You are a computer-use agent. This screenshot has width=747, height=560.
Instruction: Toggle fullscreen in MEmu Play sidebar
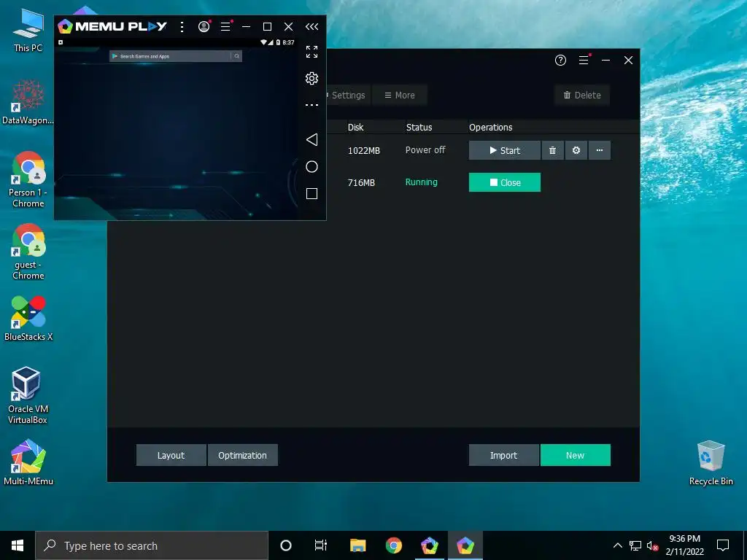pyautogui.click(x=311, y=52)
